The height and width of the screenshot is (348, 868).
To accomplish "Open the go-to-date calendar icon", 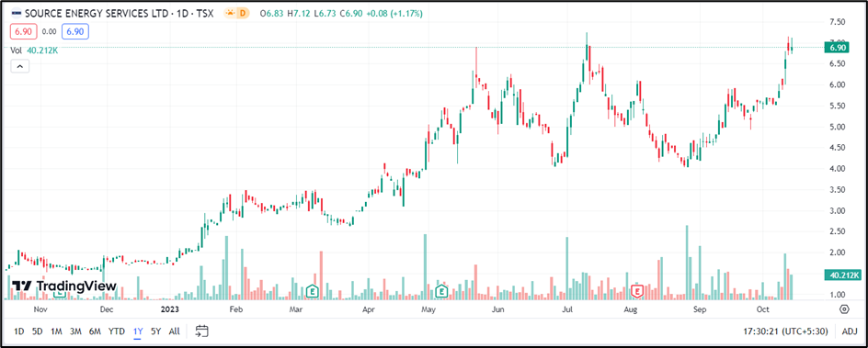I will [x=202, y=331].
